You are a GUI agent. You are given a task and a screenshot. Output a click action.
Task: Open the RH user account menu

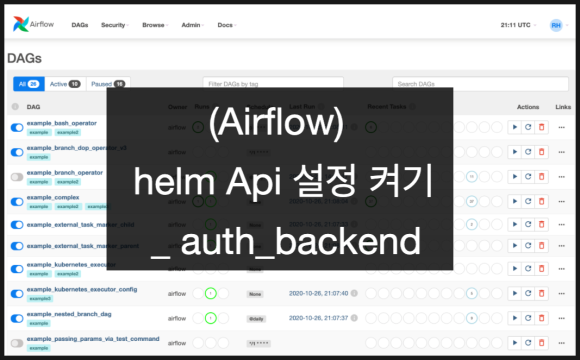pos(559,25)
